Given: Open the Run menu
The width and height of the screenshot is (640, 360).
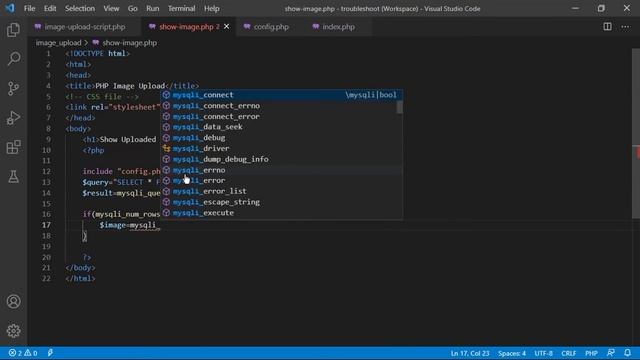Looking at the screenshot, I should click(153, 8).
